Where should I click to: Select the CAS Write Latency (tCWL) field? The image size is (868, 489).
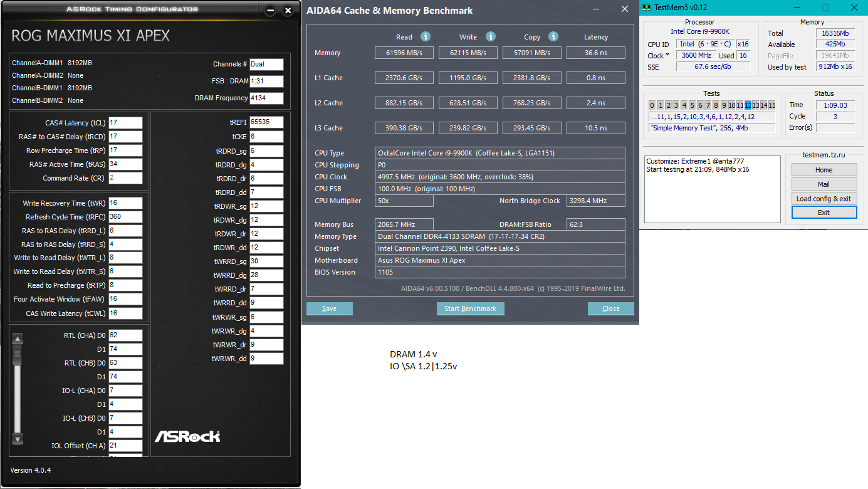click(125, 313)
